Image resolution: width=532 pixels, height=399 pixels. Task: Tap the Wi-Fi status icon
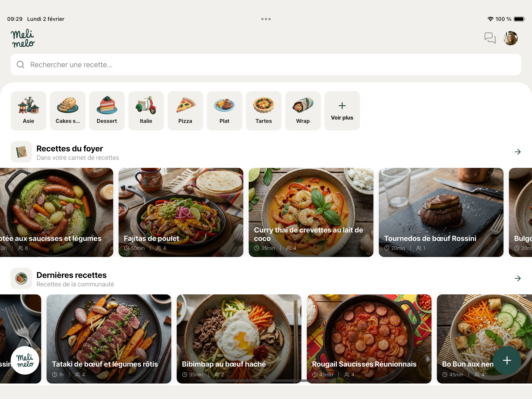point(490,19)
